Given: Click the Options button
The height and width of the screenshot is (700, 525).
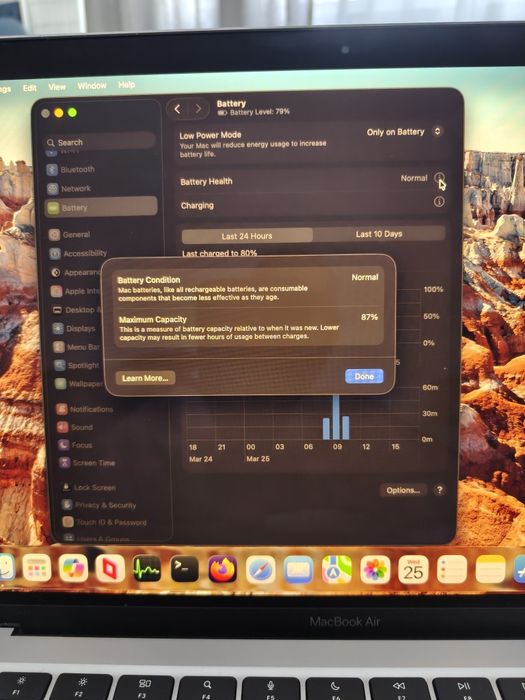Looking at the screenshot, I should [403, 490].
